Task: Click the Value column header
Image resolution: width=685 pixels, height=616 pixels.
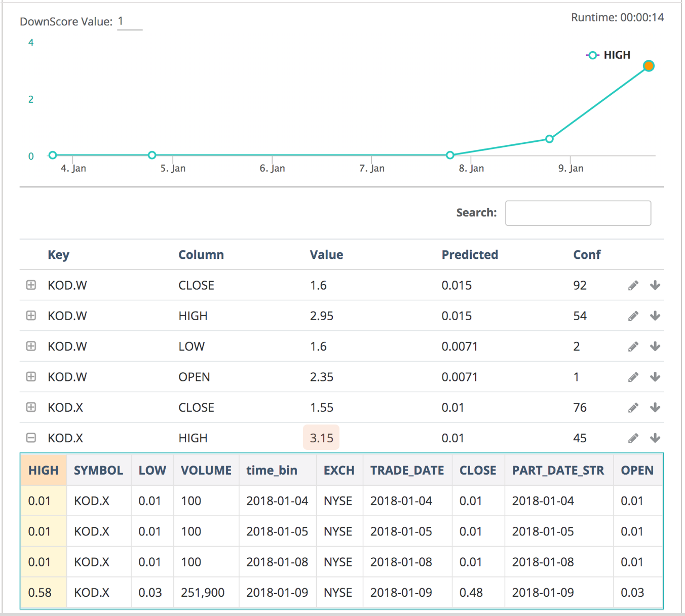Action: coord(326,255)
